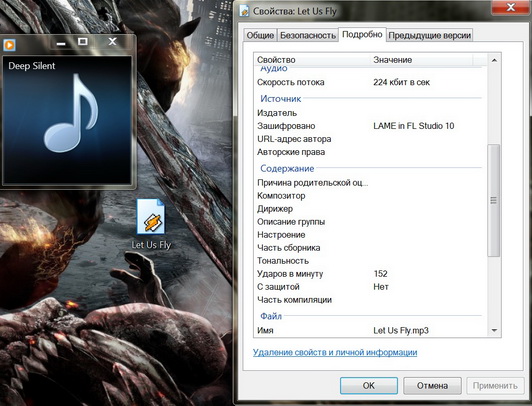This screenshot has height=406, width=532.
Task: Select the Настроение property row
Action: click(x=370, y=235)
